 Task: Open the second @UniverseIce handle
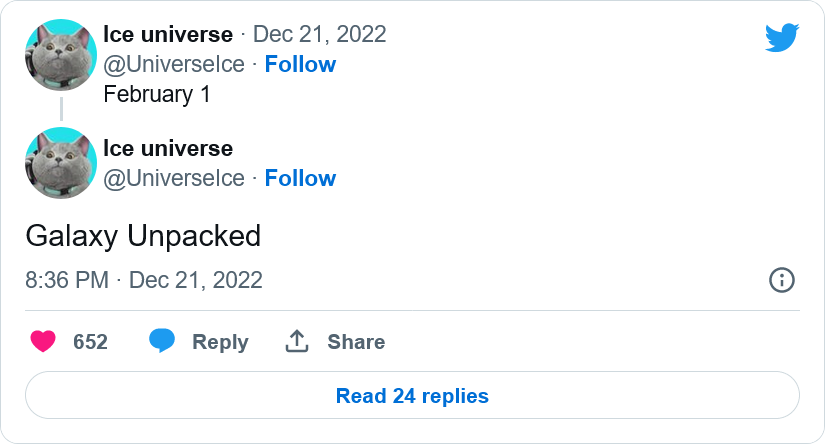coord(174,179)
